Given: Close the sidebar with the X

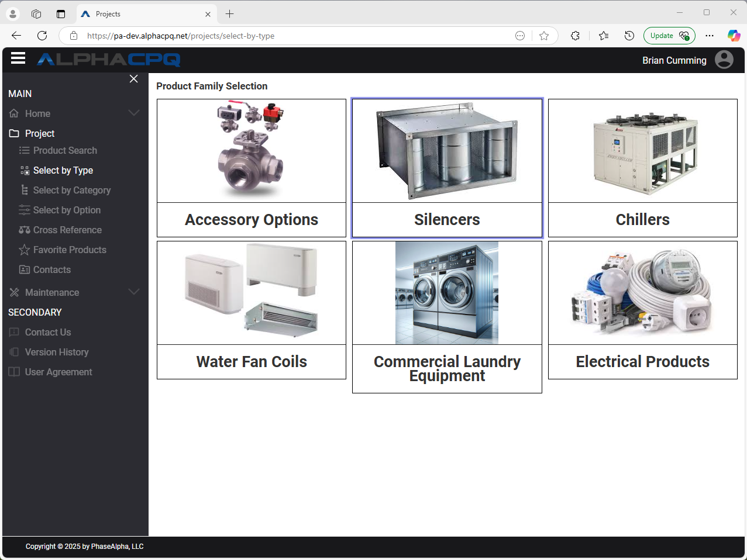Looking at the screenshot, I should click(x=133, y=78).
